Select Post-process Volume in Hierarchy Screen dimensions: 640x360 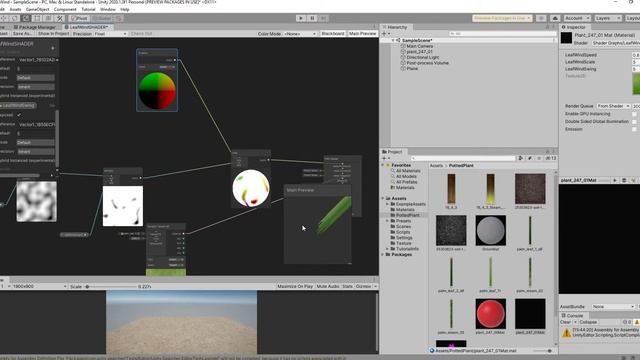(427, 63)
